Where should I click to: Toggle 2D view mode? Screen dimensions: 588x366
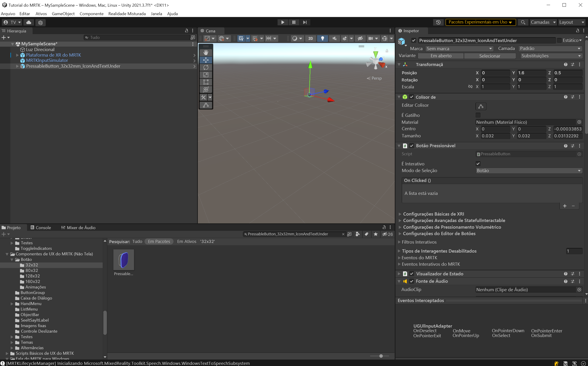310,38
